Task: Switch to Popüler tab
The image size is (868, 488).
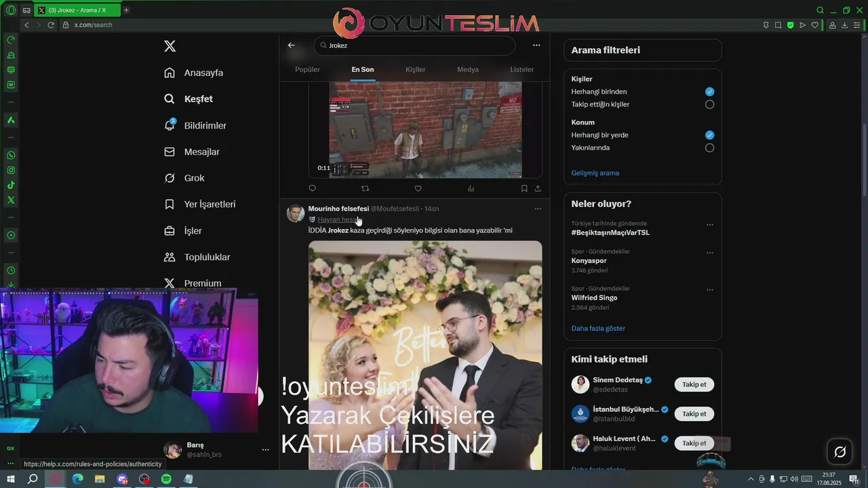Action: point(307,69)
